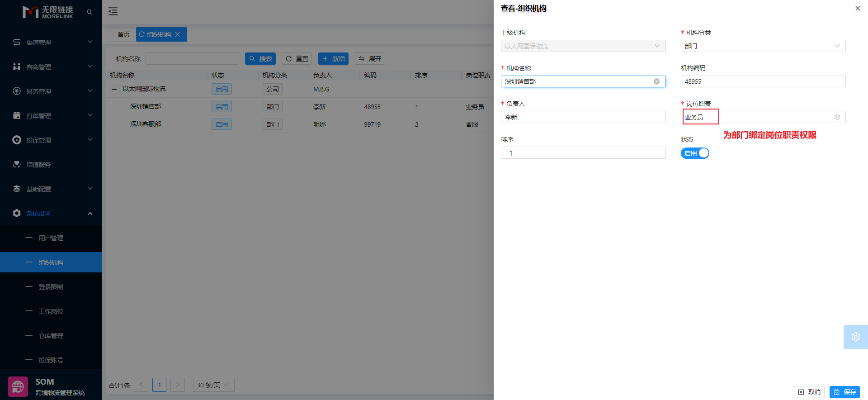868x400 pixels.
Task: Switch to the 首页 tab
Action: pyautogui.click(x=123, y=34)
